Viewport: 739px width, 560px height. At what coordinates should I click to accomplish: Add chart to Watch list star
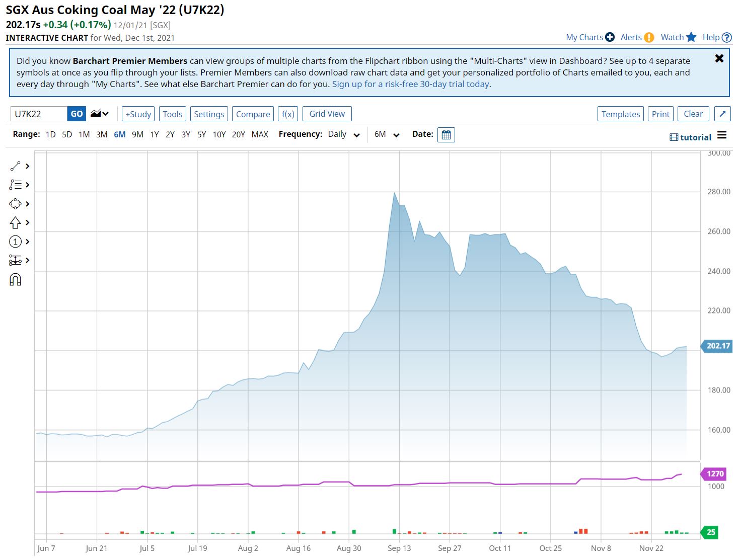691,37
